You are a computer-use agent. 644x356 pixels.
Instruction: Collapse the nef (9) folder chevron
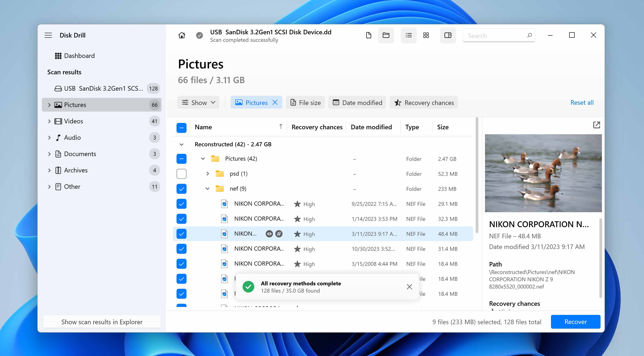pos(207,189)
